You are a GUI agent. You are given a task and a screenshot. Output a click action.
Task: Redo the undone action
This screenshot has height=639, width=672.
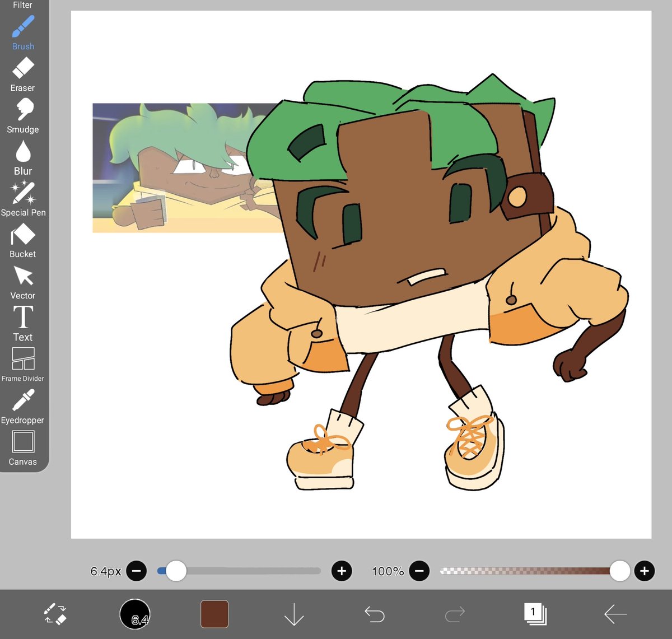tap(455, 614)
